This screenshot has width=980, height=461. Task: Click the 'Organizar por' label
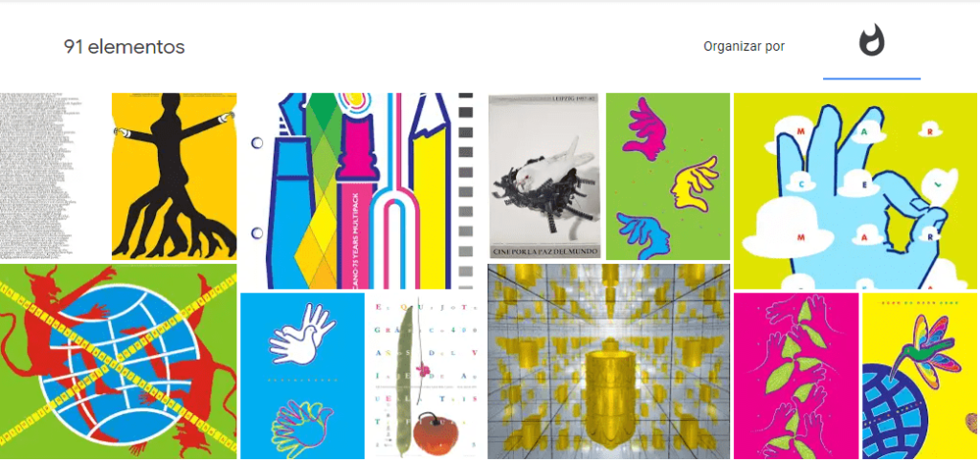point(744,46)
